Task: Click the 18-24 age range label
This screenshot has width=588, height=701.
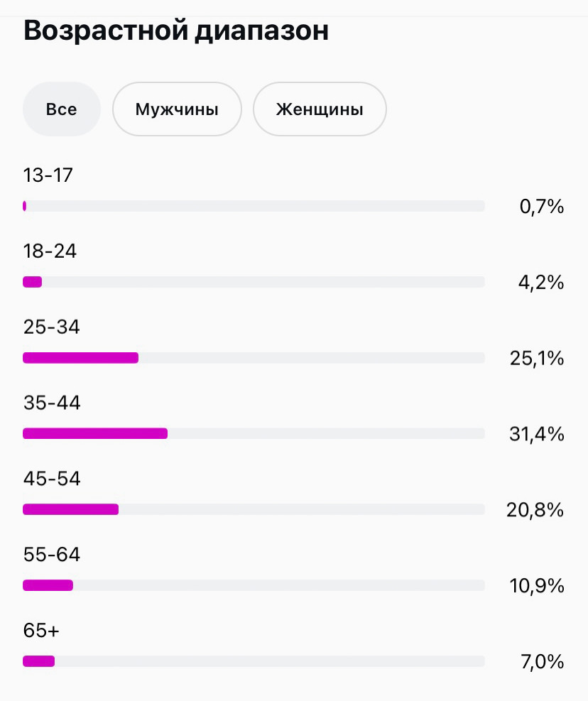Action: point(50,251)
